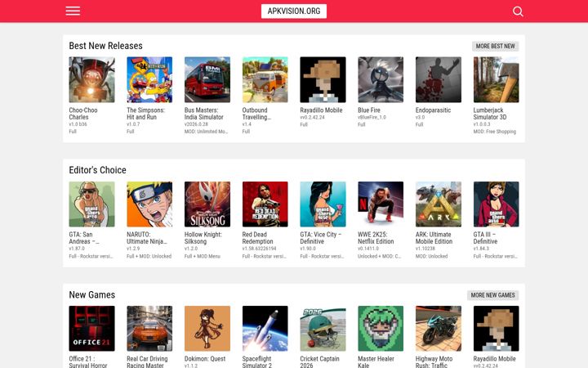Open the Office 21 Survival Horror icon

91,329
